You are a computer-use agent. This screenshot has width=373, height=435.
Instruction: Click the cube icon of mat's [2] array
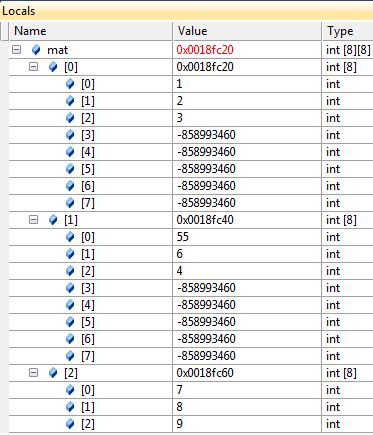pyautogui.click(x=53, y=373)
